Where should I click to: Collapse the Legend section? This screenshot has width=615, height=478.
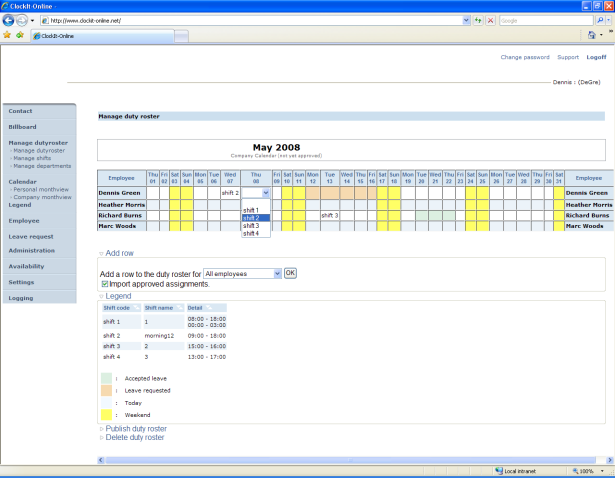(x=117, y=296)
